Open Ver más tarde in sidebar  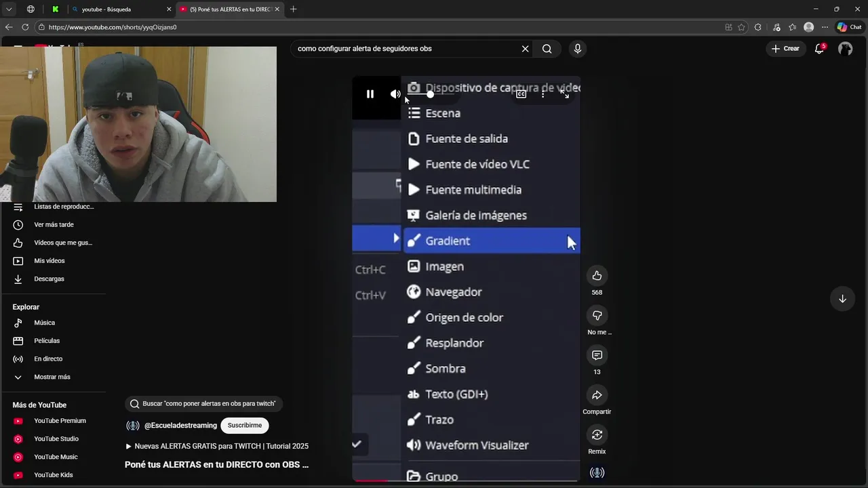pyautogui.click(x=53, y=224)
